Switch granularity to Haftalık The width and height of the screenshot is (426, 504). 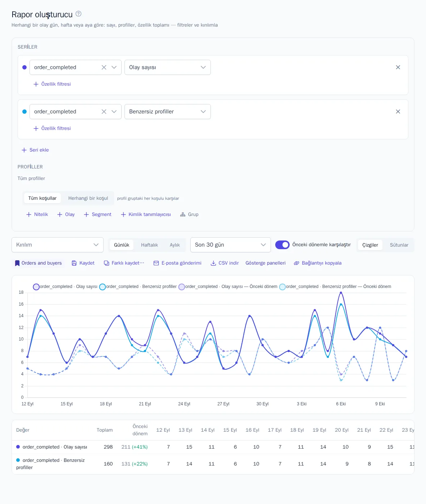click(x=149, y=245)
